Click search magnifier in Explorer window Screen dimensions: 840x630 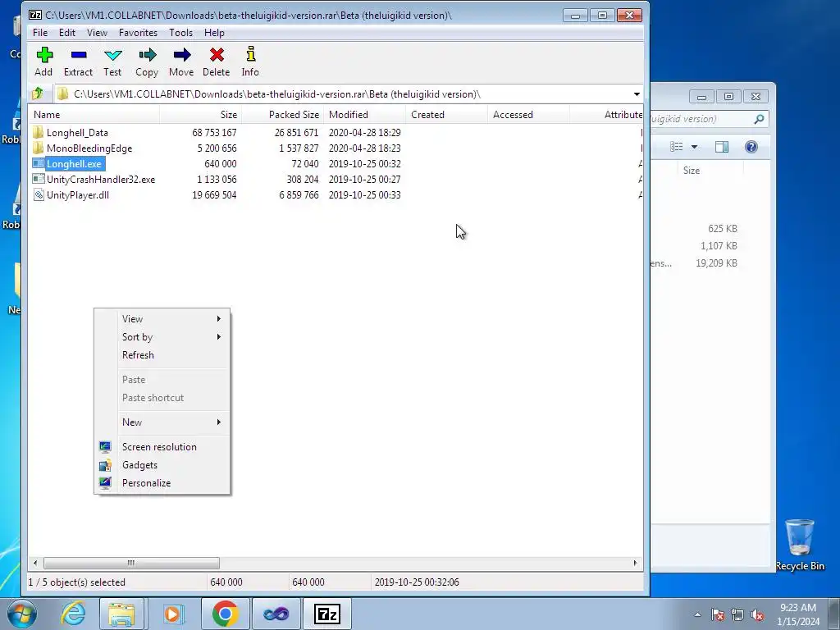759,119
